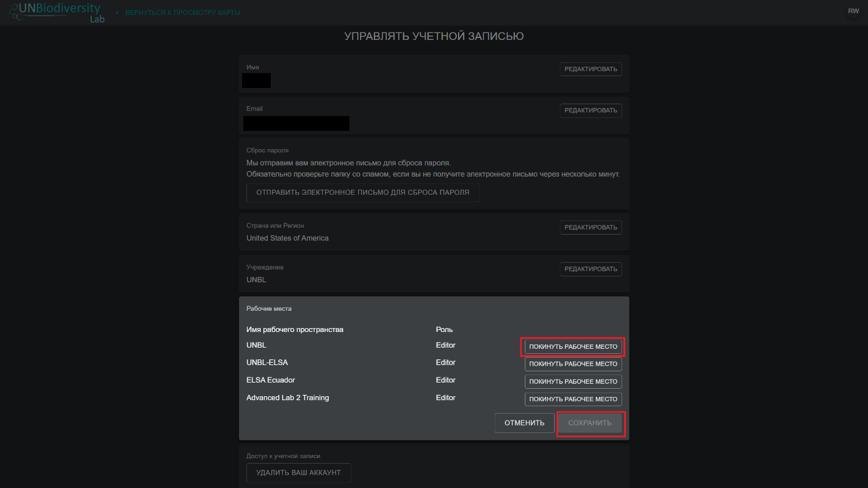Viewport: 868px width, 488px height.
Task: Click the UNBL value under Учреждение
Action: click(256, 280)
